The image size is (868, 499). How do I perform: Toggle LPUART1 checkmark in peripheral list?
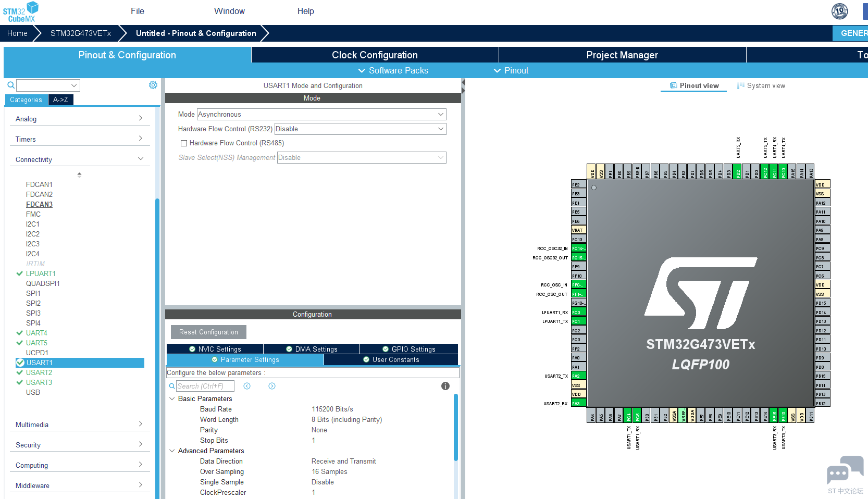click(20, 273)
